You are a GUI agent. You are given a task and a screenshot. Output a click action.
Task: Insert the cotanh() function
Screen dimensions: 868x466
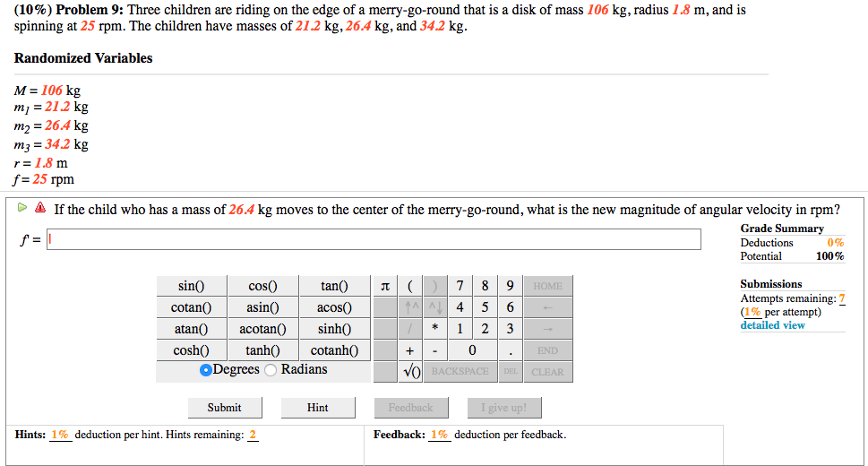335,350
